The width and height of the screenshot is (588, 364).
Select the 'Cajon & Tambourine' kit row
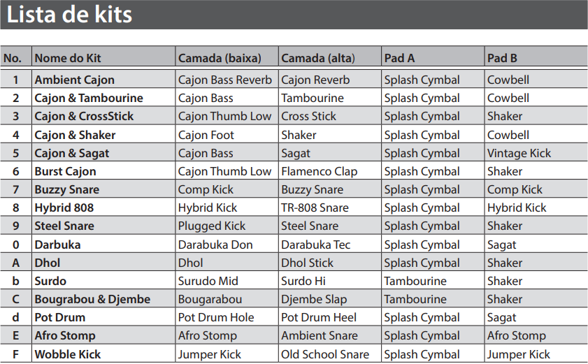[x=89, y=99]
